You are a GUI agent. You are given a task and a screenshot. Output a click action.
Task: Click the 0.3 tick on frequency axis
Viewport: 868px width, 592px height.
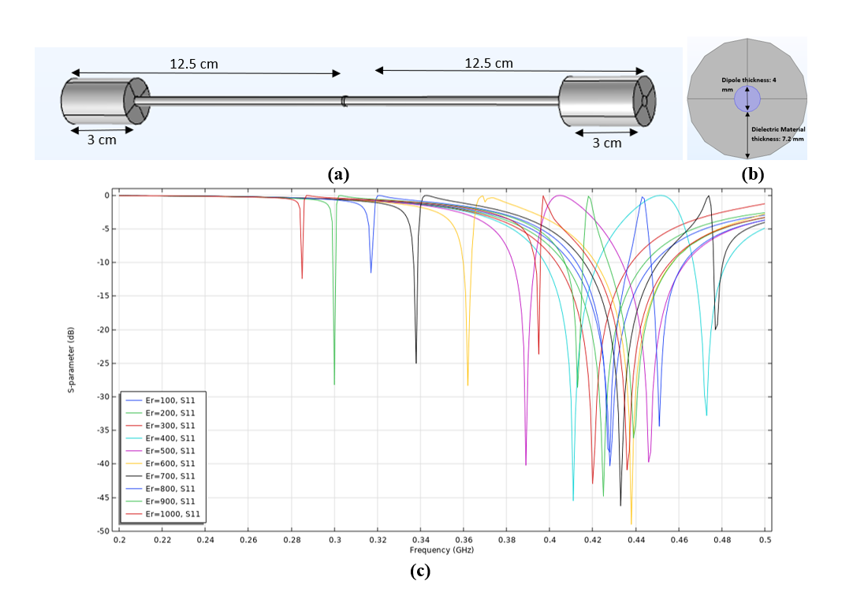[x=334, y=540]
